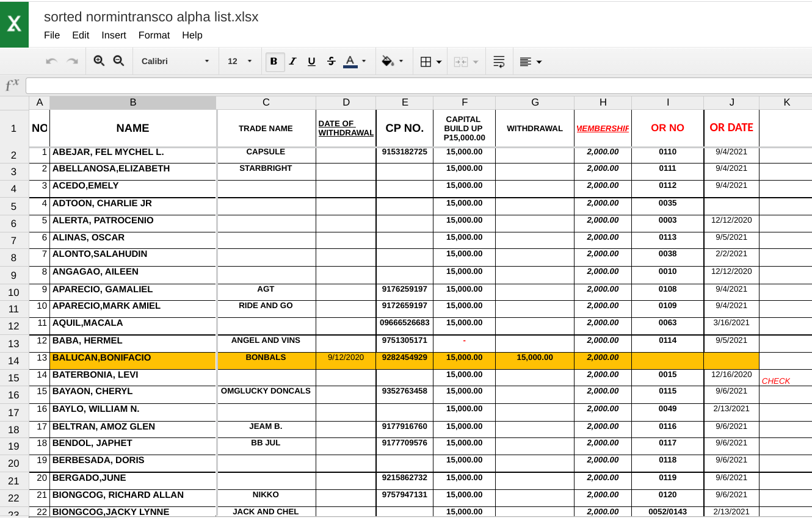812x518 pixels.
Task: Select the CAPITAL BUILD UP header cell
Action: (x=465, y=128)
